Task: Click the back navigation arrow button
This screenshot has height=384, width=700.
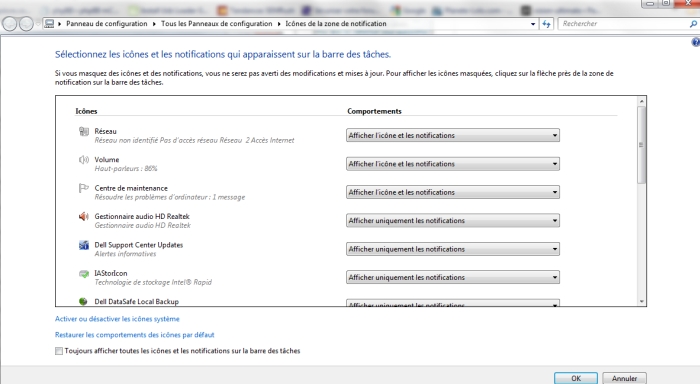Action: (x=10, y=24)
